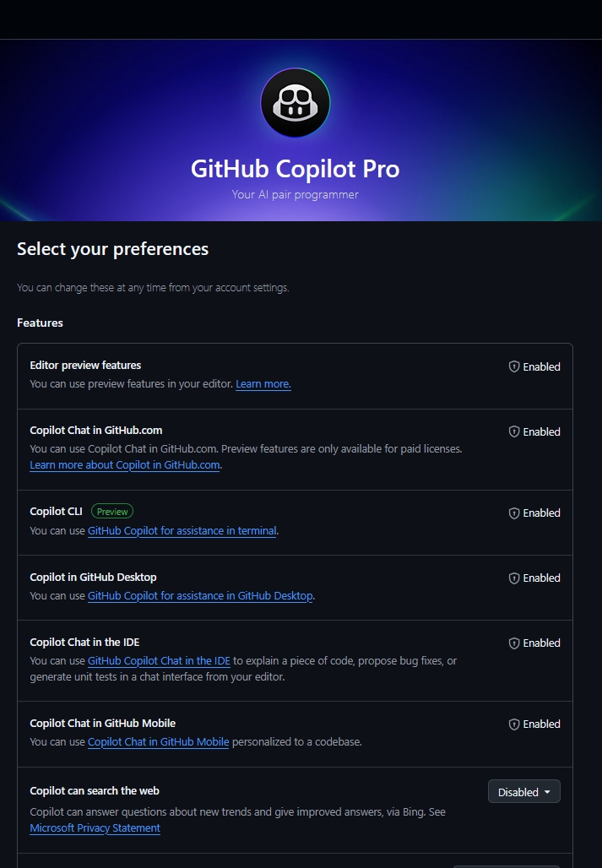This screenshot has height=868, width=602.
Task: Click shield icon beside Editor preview features
Action: (x=514, y=367)
